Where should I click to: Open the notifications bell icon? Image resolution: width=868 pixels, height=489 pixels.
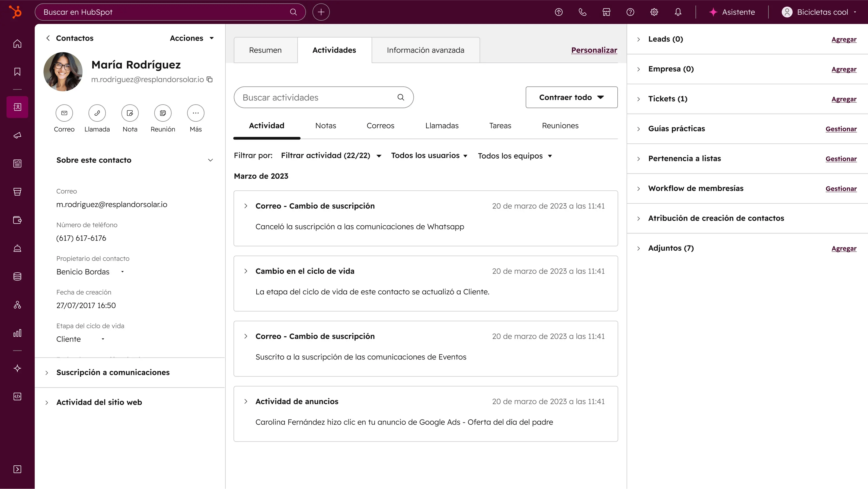pyautogui.click(x=678, y=12)
